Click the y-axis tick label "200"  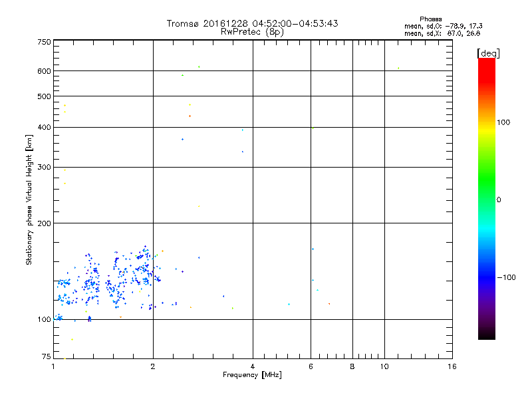pyautogui.click(x=44, y=223)
